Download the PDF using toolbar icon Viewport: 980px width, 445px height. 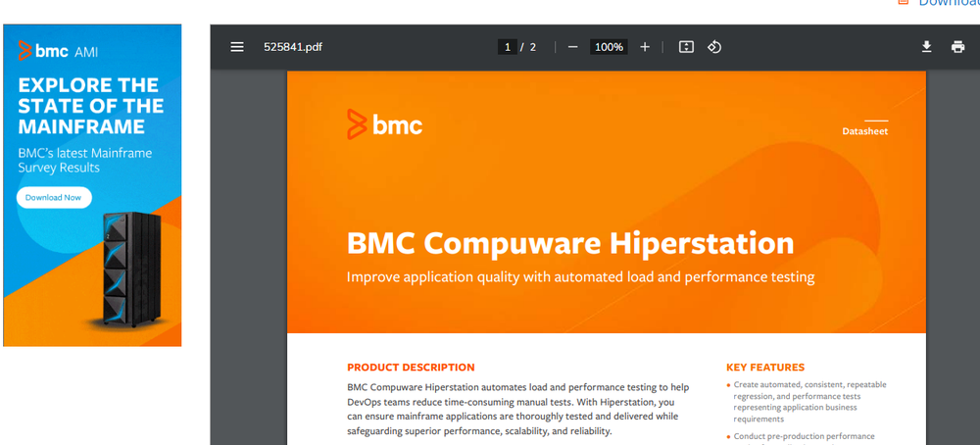point(926,47)
